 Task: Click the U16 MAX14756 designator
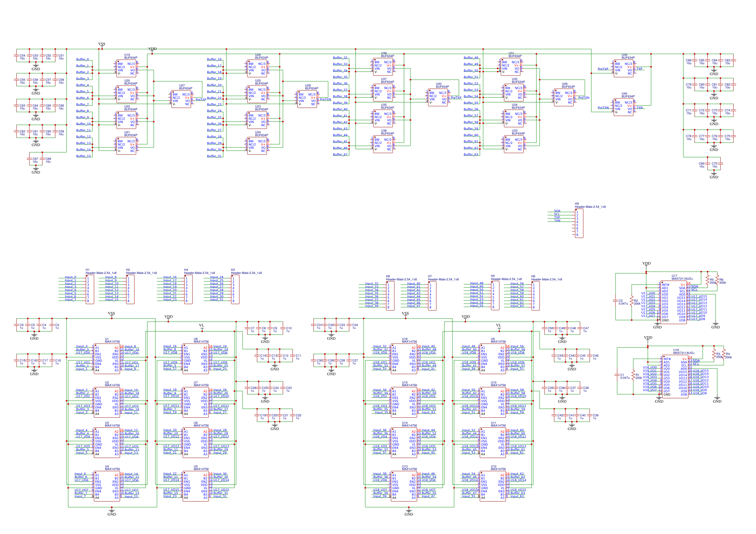pos(409,340)
